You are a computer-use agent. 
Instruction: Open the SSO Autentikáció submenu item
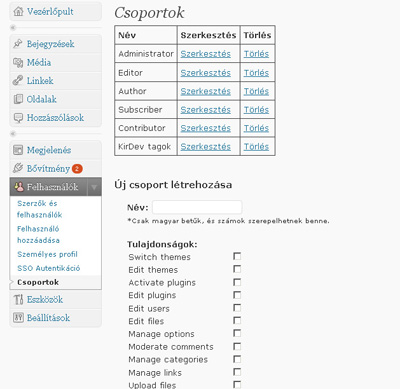coord(49,268)
